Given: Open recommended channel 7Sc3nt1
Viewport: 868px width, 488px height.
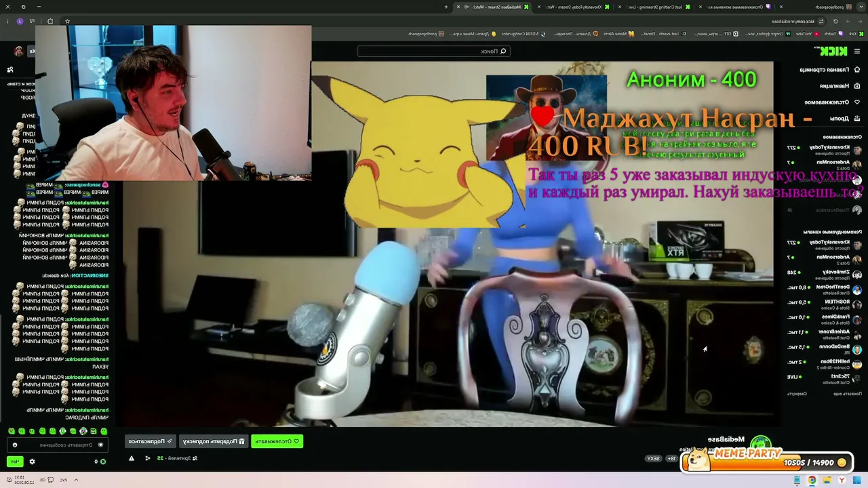Looking at the screenshot, I should (x=824, y=378).
